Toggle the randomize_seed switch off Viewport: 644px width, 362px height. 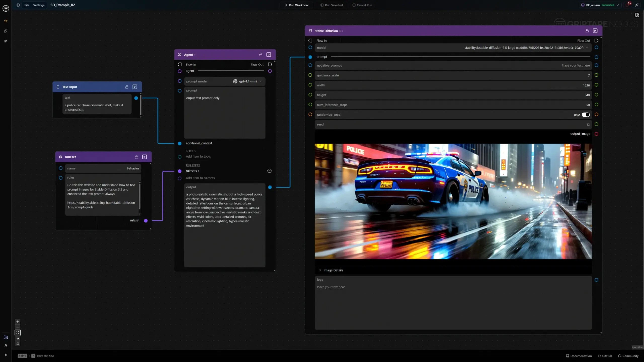pyautogui.click(x=586, y=115)
